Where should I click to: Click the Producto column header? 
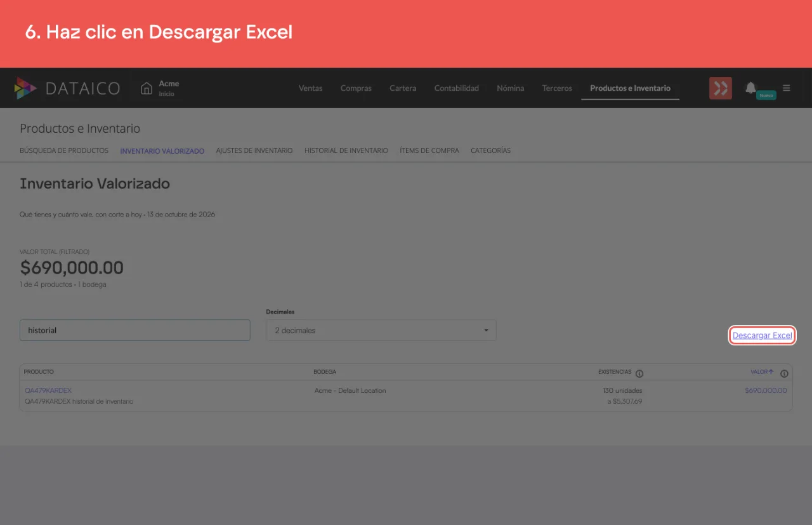39,372
